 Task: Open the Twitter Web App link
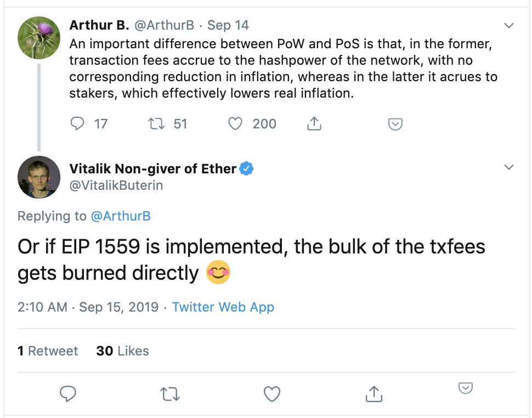pyautogui.click(x=223, y=307)
